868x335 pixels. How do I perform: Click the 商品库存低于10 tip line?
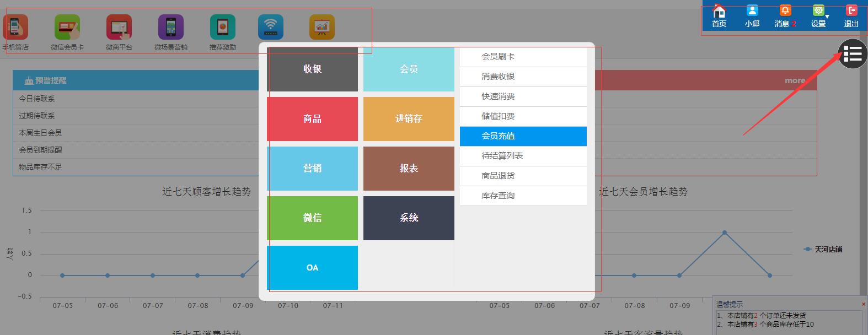[765, 325]
